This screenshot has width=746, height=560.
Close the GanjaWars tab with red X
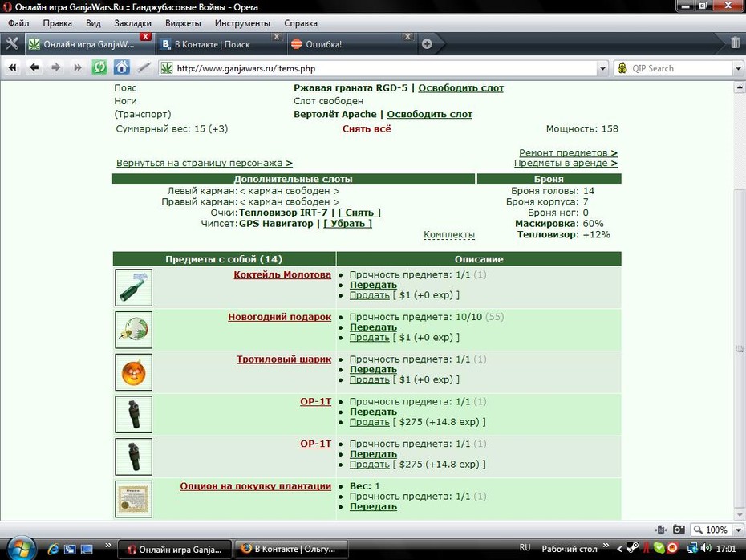[145, 36]
